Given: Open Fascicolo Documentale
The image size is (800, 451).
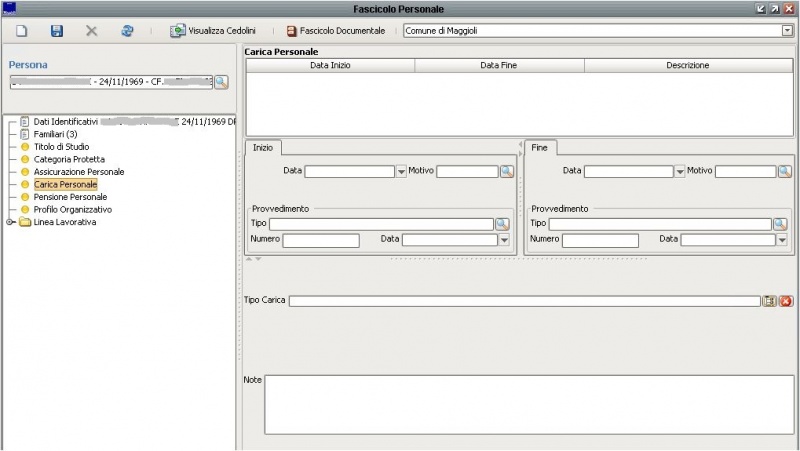Looking at the screenshot, I should 336,31.
